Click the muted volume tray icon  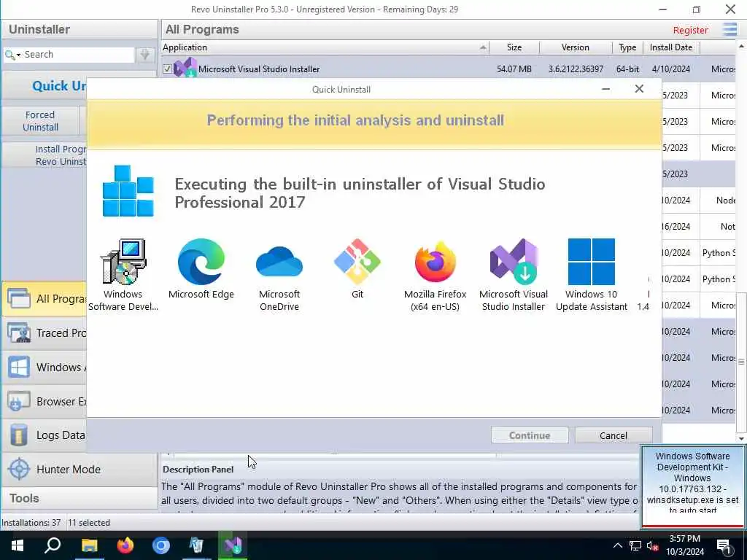pyautogui.click(x=652, y=546)
